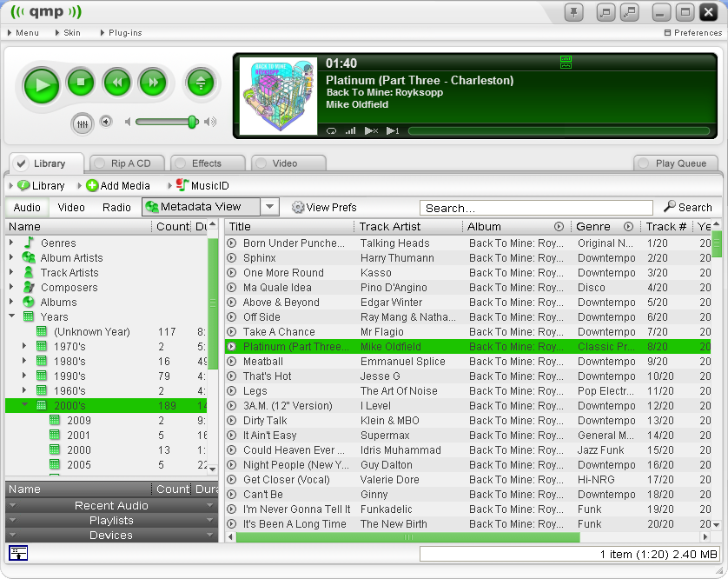Click the loud speaker volume icon
This screenshot has height=579, width=728.
pos(210,122)
